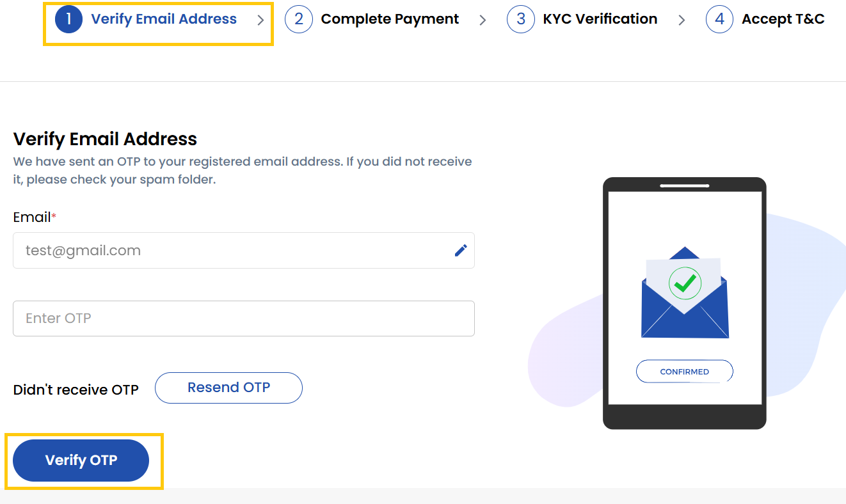The width and height of the screenshot is (846, 504).
Task: Click the Resend OTP button
Action: (x=228, y=388)
